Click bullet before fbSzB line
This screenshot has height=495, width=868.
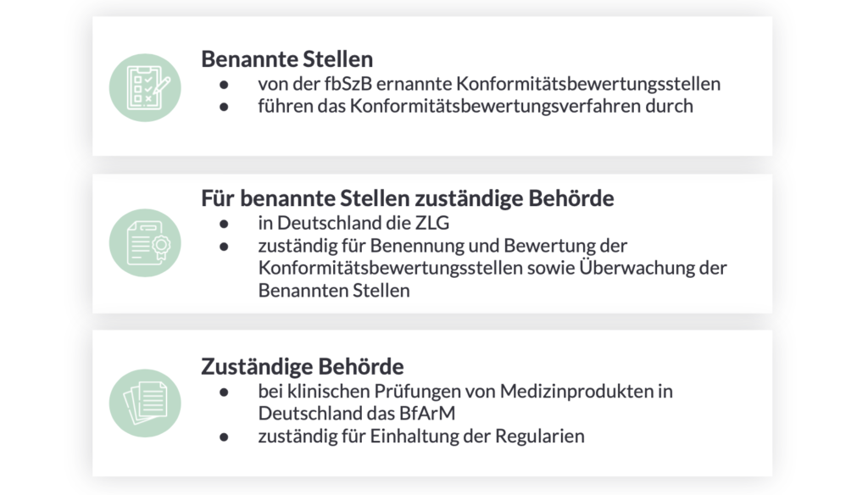pyautogui.click(x=224, y=85)
